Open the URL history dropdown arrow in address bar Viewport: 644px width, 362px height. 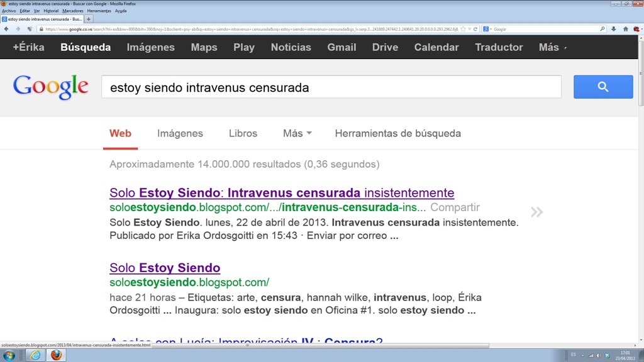[x=469, y=29]
